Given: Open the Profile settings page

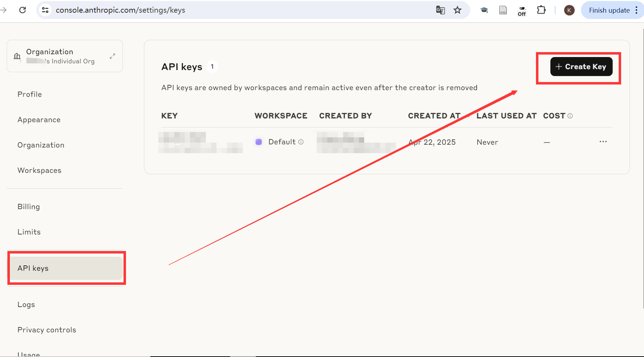Looking at the screenshot, I should (30, 94).
